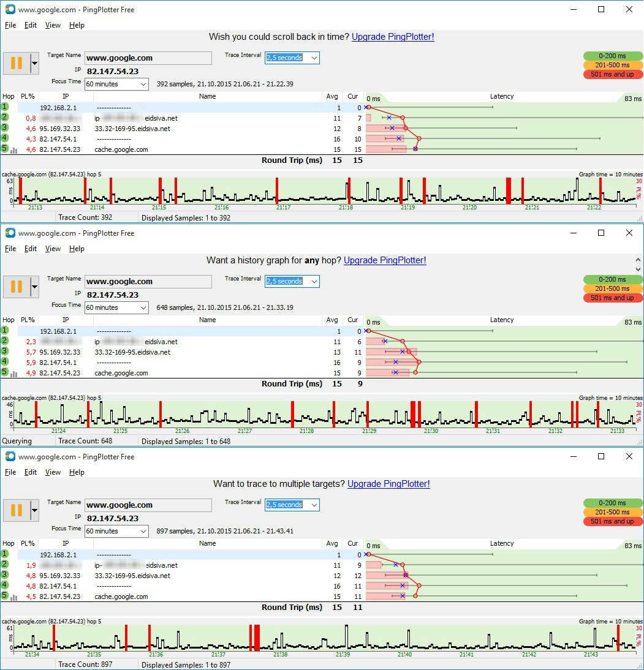This screenshot has width=644, height=670.
Task: Click hop 2 green circle in bottom window
Action: tap(5, 564)
